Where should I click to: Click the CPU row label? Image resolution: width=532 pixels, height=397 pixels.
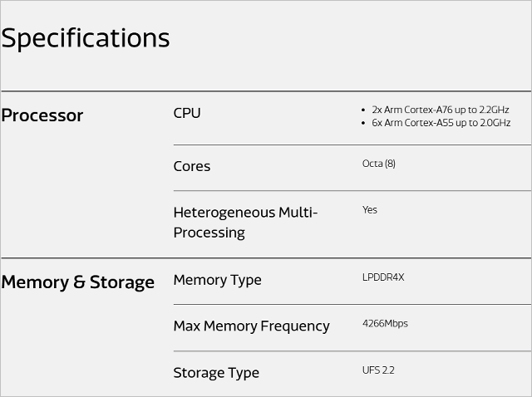[187, 113]
